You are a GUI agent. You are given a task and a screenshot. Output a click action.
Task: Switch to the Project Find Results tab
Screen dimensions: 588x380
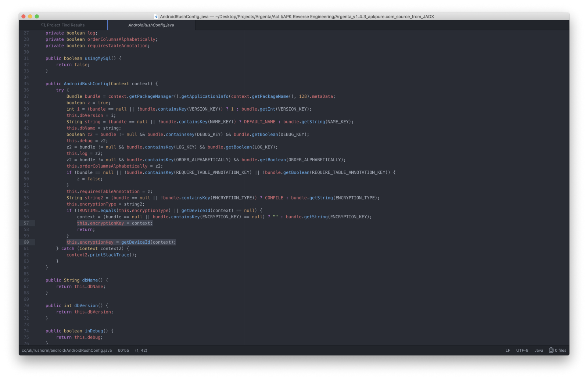click(63, 25)
